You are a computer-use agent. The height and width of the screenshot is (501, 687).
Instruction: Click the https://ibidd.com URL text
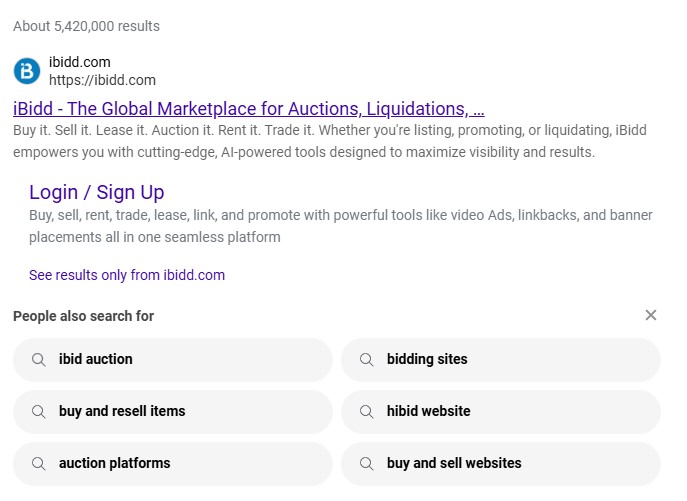(x=102, y=80)
